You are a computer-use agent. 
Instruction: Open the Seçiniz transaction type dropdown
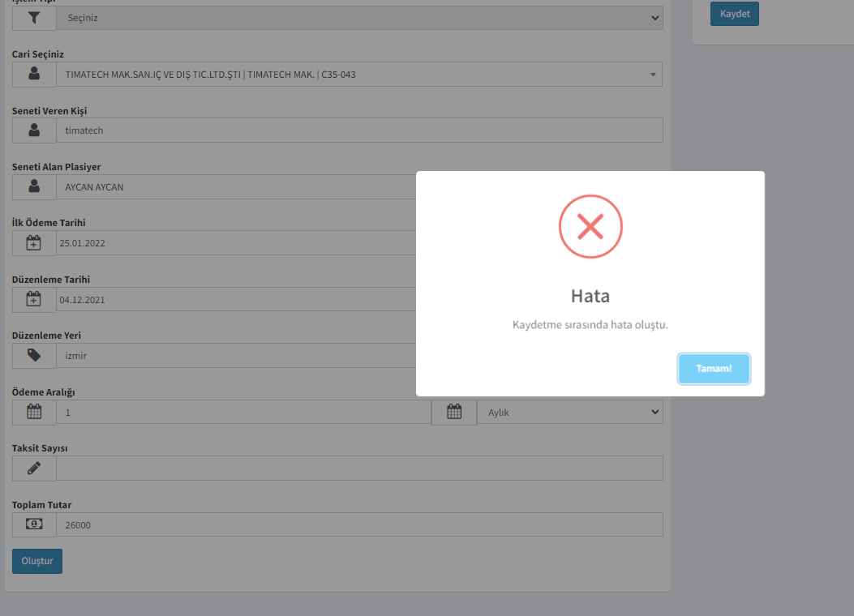coord(359,18)
